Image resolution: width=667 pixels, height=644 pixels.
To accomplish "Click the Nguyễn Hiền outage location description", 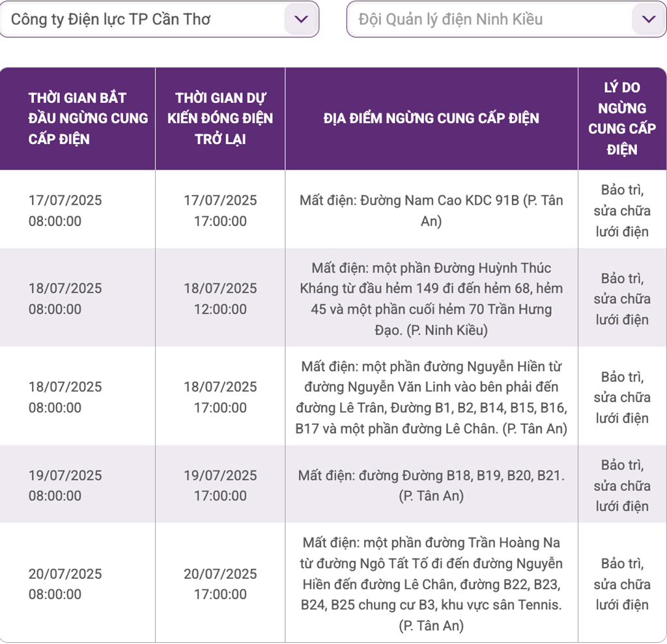I will point(431,397).
